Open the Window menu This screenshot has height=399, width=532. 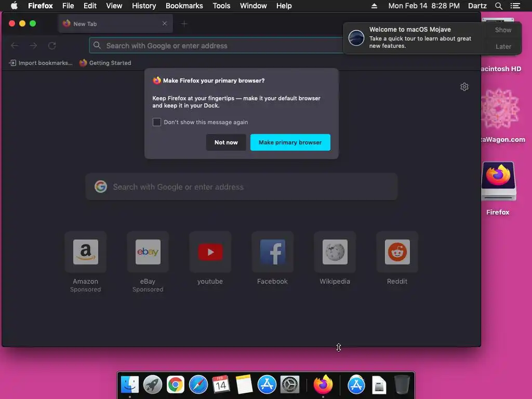[254, 6]
